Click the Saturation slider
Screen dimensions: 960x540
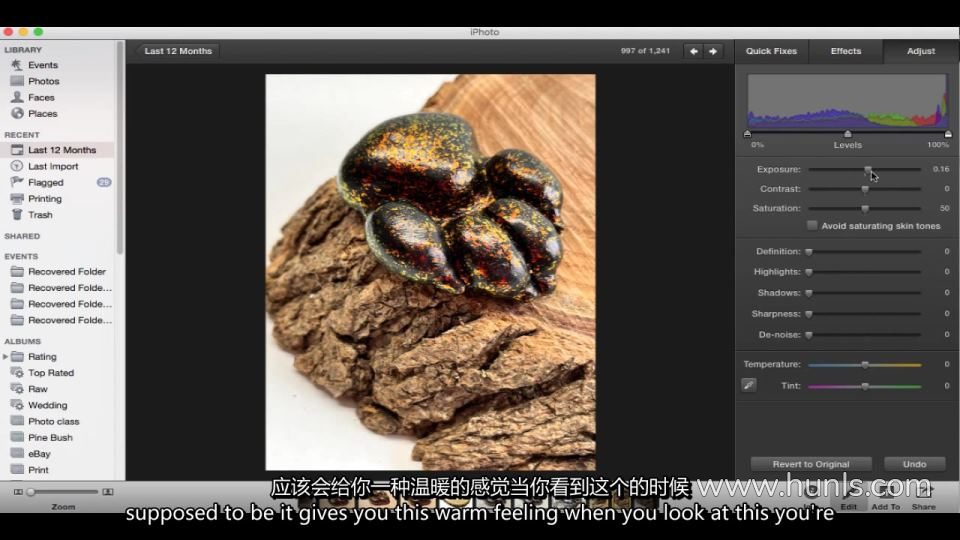tap(864, 209)
